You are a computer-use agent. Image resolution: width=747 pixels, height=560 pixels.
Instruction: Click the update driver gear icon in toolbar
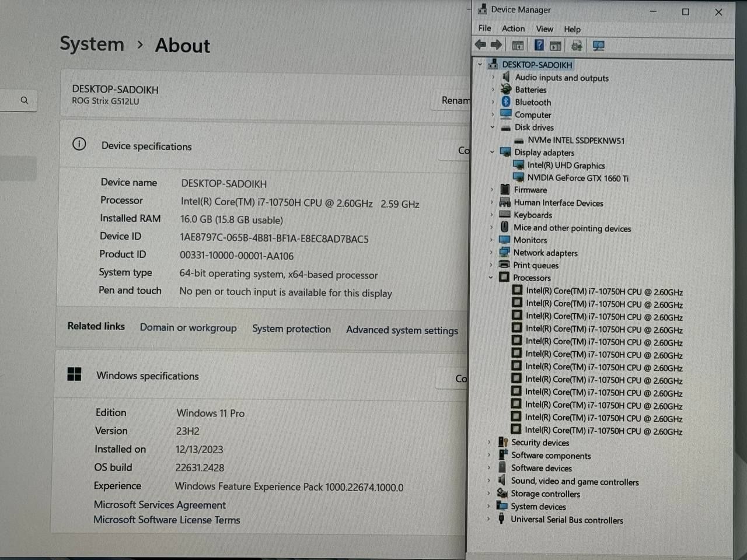click(x=577, y=45)
